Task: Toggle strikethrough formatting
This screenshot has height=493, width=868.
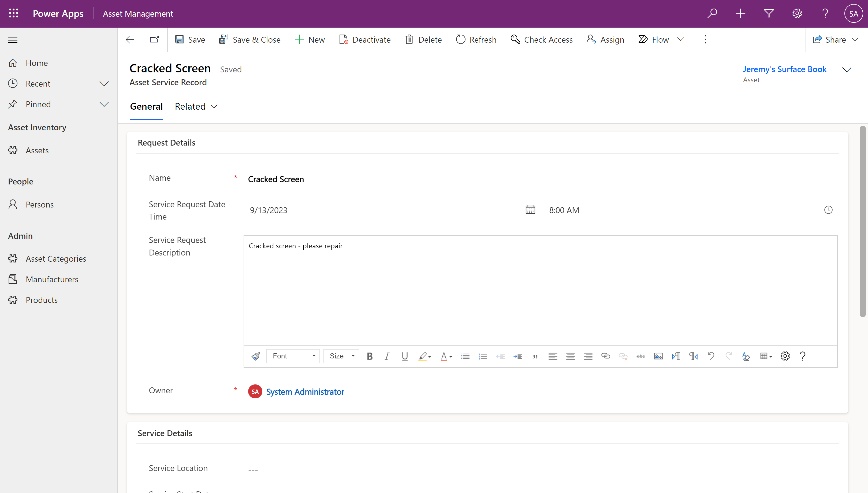Action: pyautogui.click(x=641, y=356)
